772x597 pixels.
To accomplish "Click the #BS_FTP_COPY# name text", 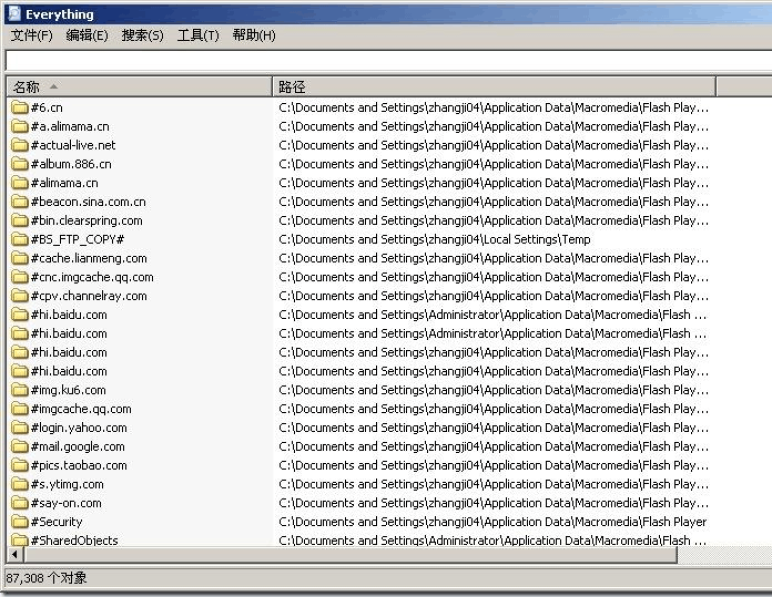I will click(77, 239).
